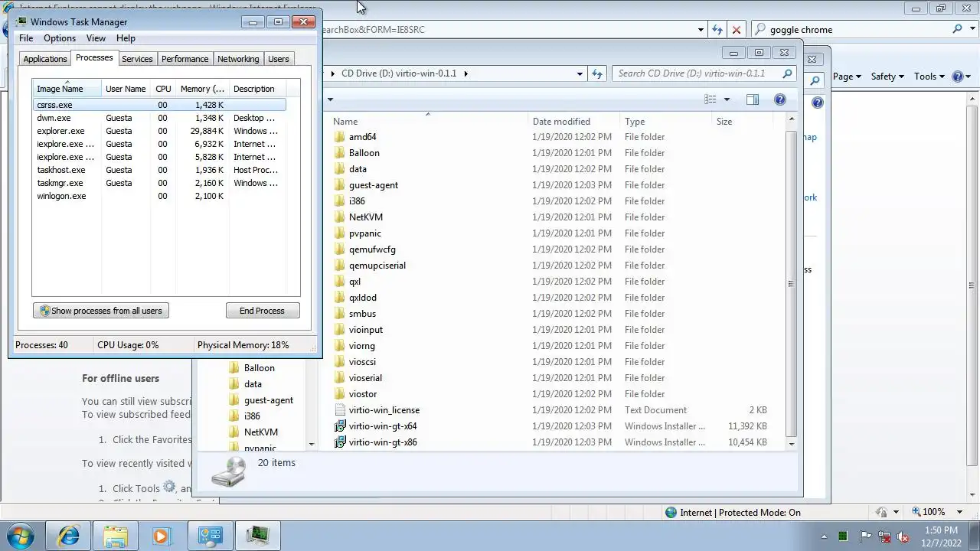This screenshot has height=551, width=980.
Task: Select the winlogon.exe process row
Action: coord(159,196)
